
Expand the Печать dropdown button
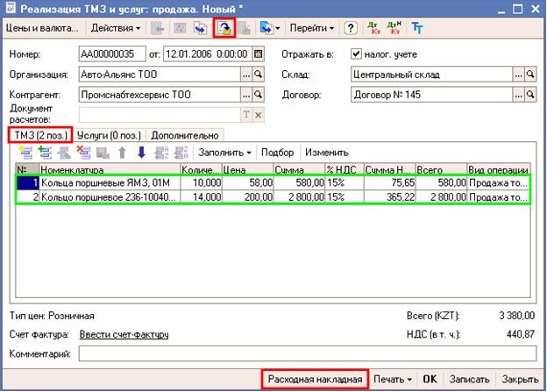(x=391, y=380)
